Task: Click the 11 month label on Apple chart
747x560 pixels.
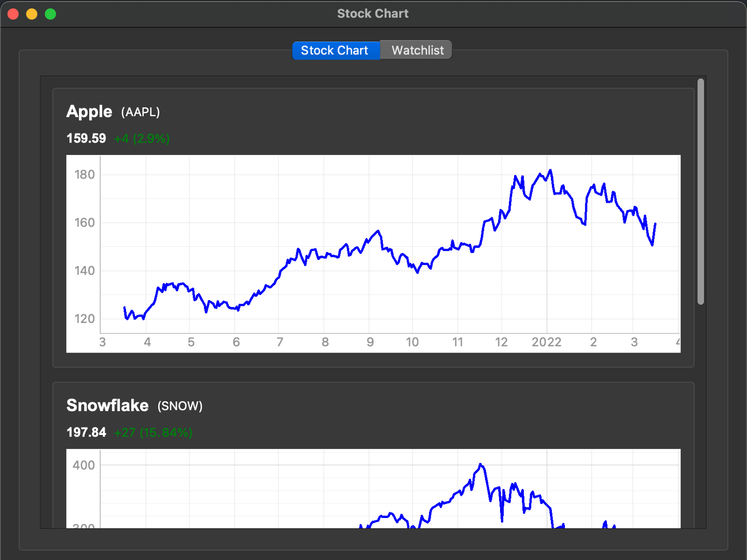Action: [458, 342]
